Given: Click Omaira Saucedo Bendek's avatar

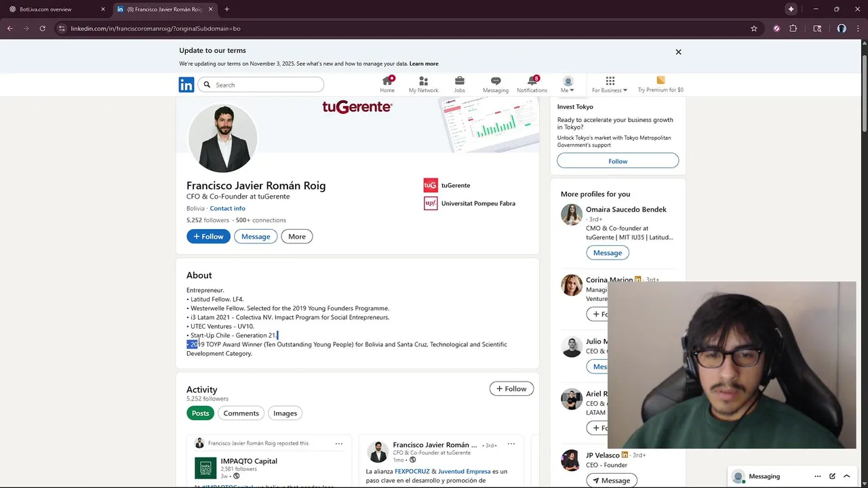Looking at the screenshot, I should click(572, 214).
